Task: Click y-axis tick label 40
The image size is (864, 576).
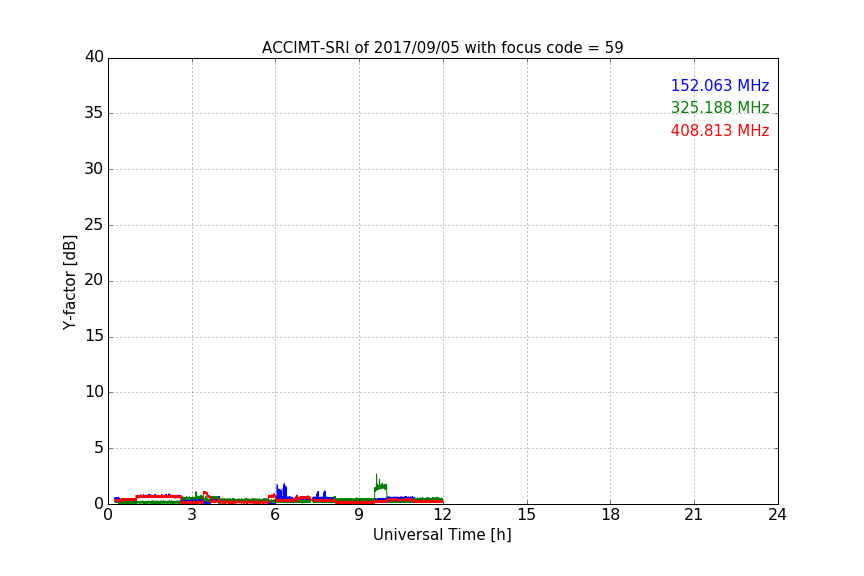Action: pyautogui.click(x=94, y=57)
